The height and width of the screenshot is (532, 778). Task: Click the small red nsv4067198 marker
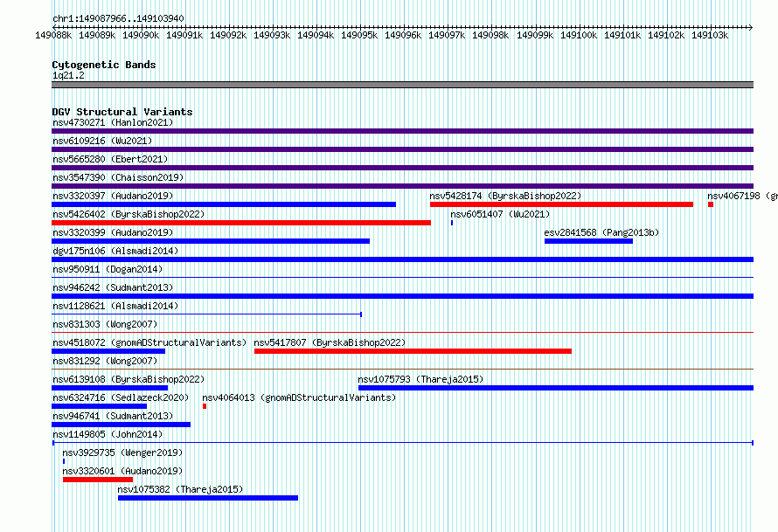(x=711, y=204)
